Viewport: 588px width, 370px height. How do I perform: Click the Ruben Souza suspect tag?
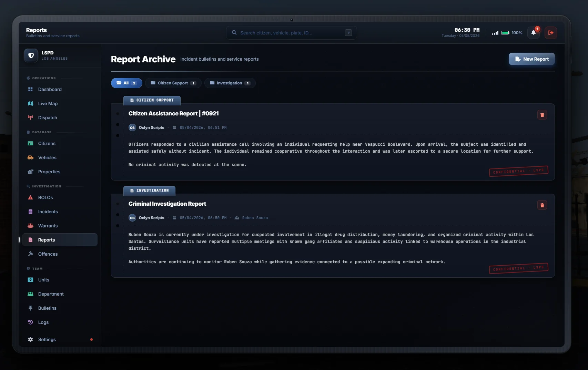(x=251, y=218)
